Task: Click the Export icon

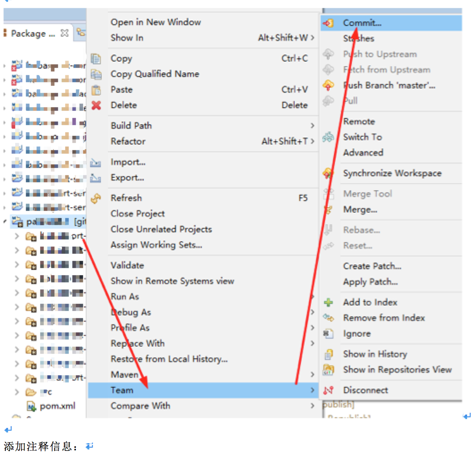Action: point(96,178)
